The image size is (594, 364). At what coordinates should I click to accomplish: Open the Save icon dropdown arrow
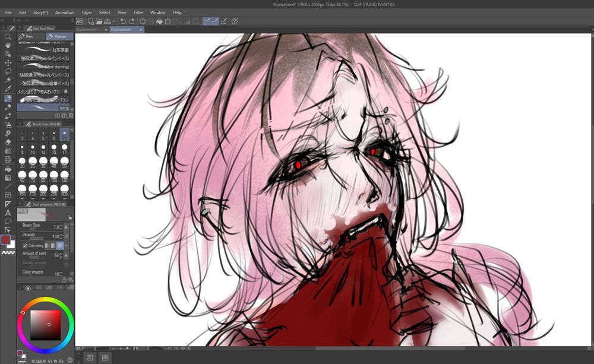point(113,21)
